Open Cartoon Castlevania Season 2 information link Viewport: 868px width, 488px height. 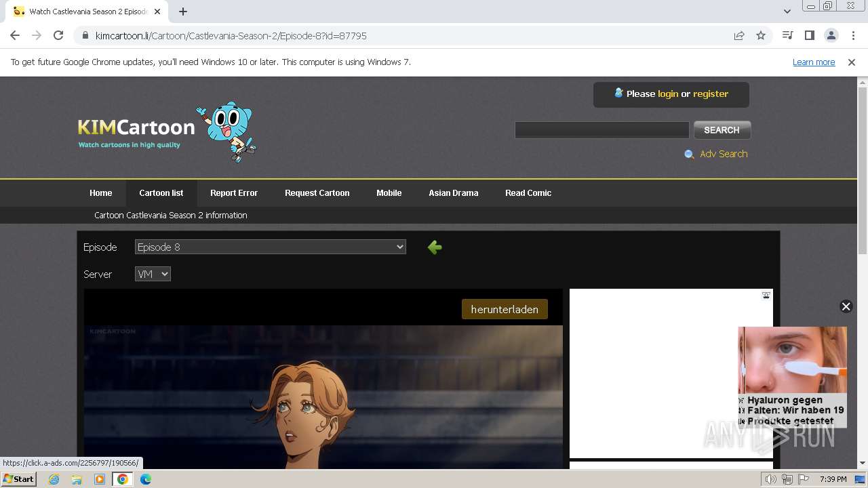pyautogui.click(x=171, y=215)
